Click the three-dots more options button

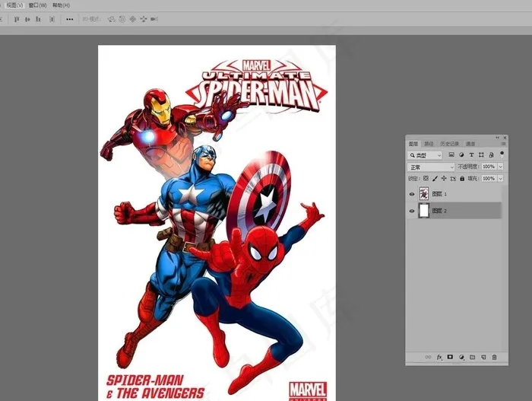point(70,19)
